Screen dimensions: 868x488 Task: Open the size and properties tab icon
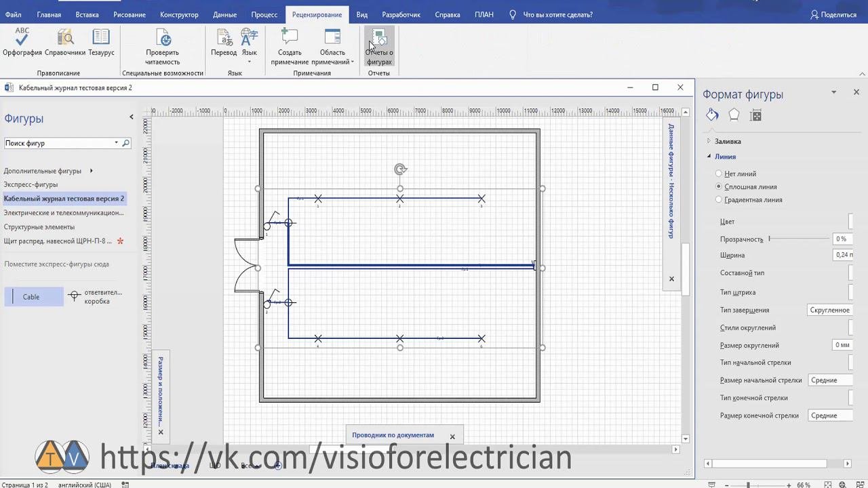coord(755,115)
